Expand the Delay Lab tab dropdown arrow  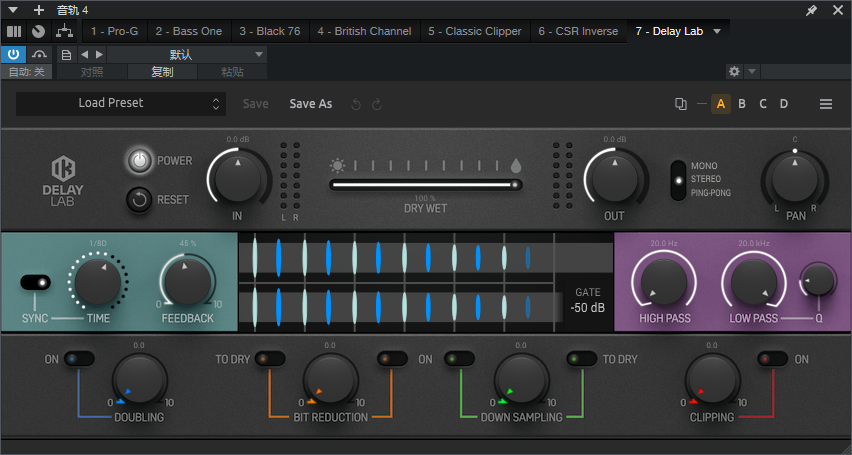click(717, 32)
